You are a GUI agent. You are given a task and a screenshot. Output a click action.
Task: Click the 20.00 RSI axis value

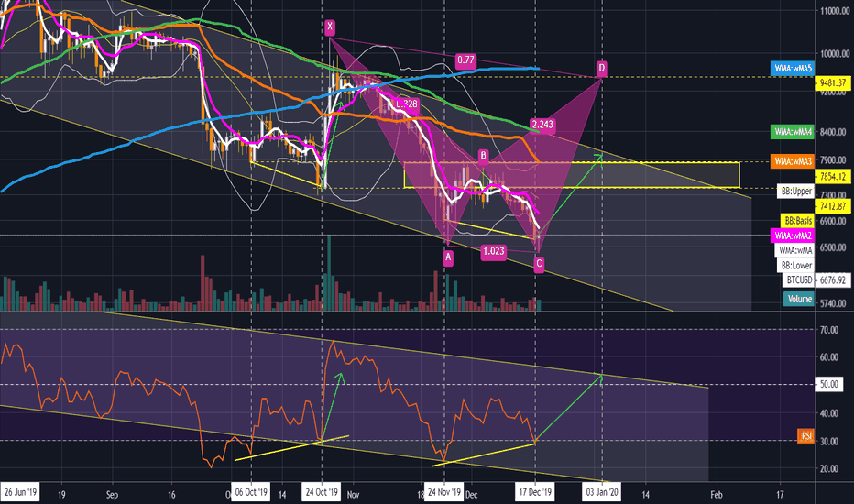829,468
